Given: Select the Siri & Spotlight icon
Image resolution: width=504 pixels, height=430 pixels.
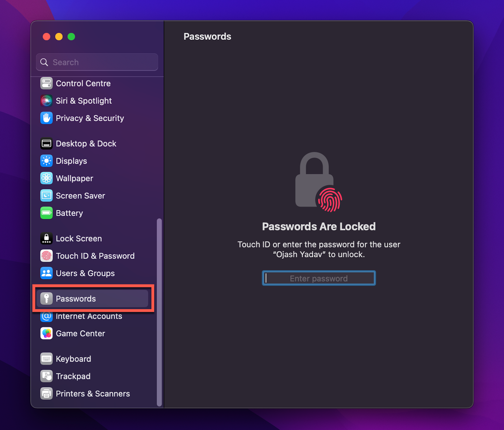Looking at the screenshot, I should click(46, 101).
